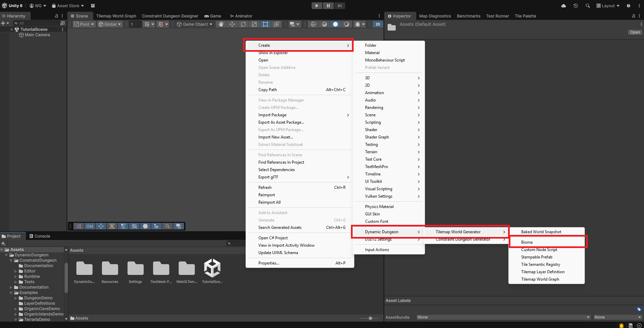Open the Game Object dropdown
The image size is (644, 328).
click(x=195, y=24)
